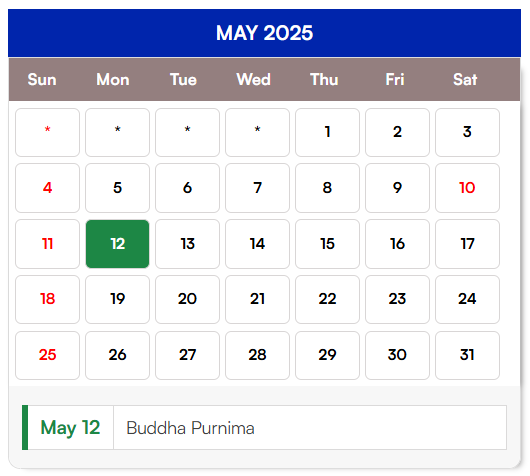Select date 7 in the calendar
This screenshot has height=476, width=530.
point(257,188)
